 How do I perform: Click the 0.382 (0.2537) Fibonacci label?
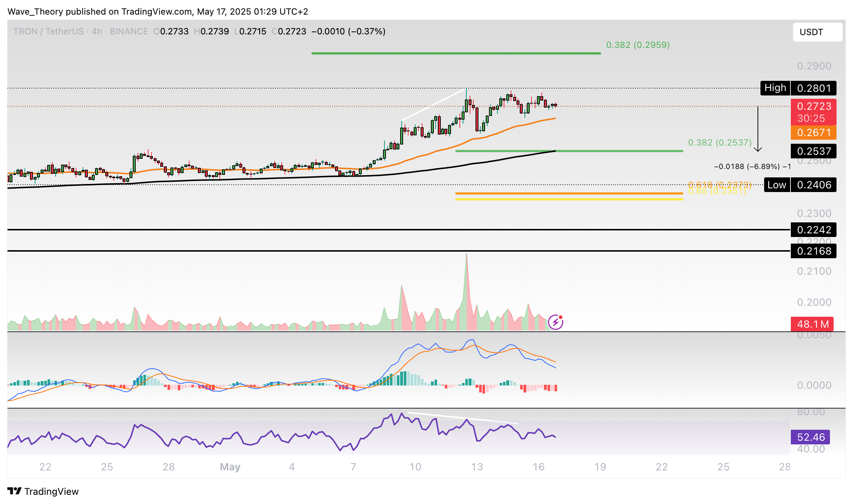point(719,143)
